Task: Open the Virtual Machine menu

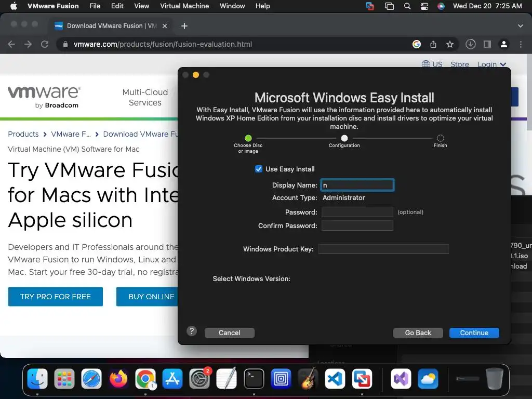Action: 184,6
